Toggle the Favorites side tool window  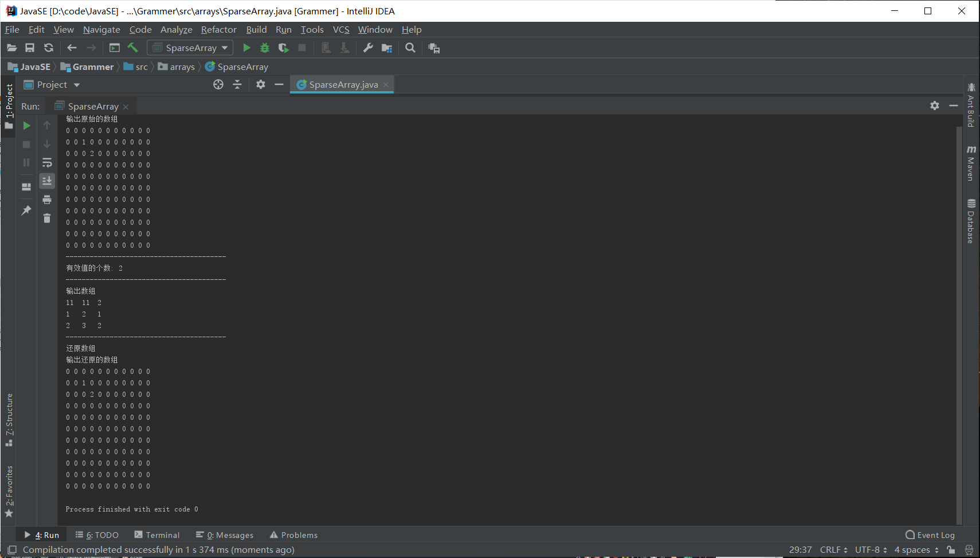point(9,491)
